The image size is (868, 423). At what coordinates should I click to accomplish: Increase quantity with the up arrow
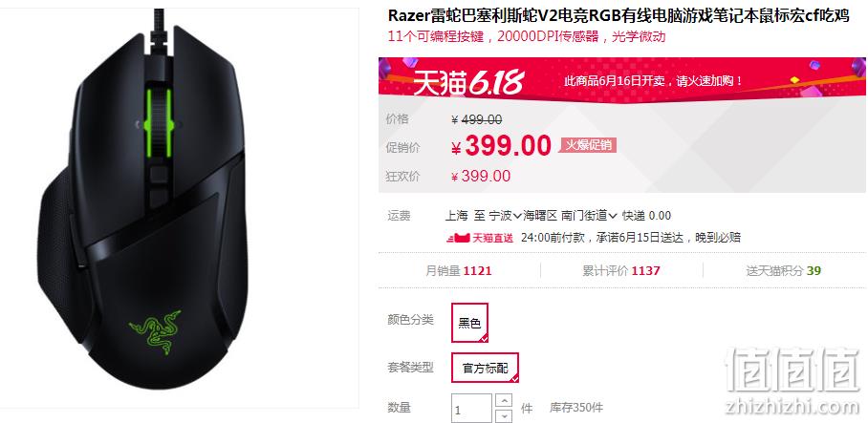tap(503, 400)
